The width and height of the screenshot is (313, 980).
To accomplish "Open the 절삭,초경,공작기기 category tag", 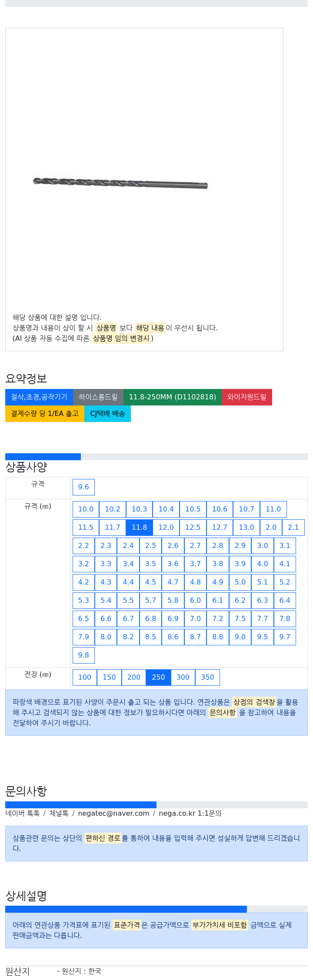I will coord(39,397).
